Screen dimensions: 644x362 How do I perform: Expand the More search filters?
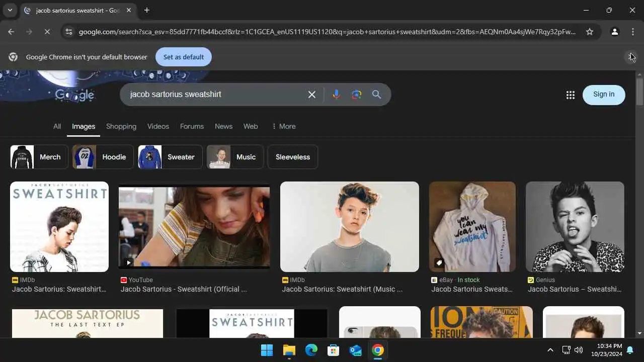[283, 126]
